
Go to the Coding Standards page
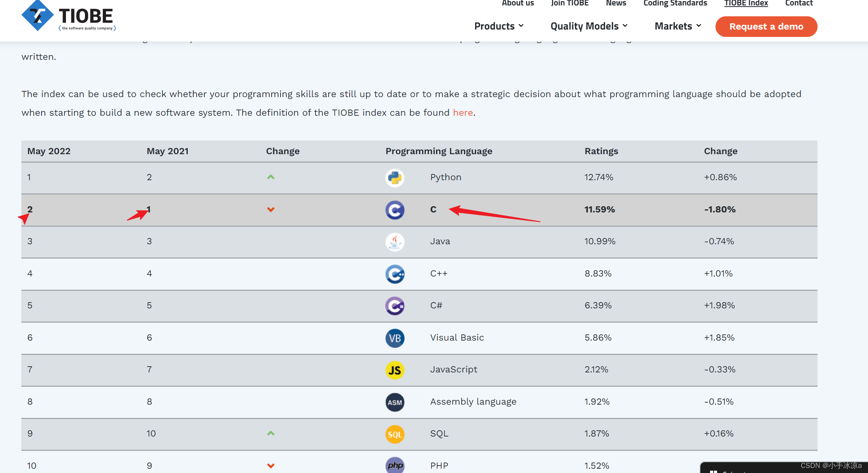click(x=675, y=3)
